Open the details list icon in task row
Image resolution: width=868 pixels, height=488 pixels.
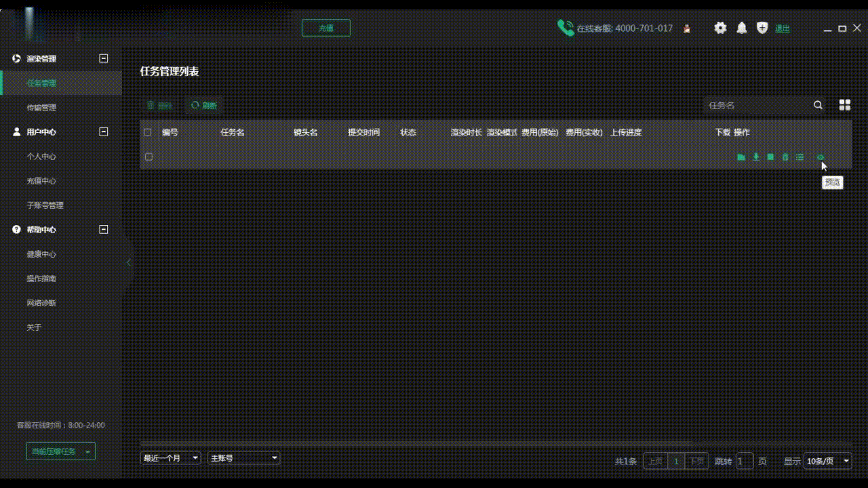pos(800,157)
